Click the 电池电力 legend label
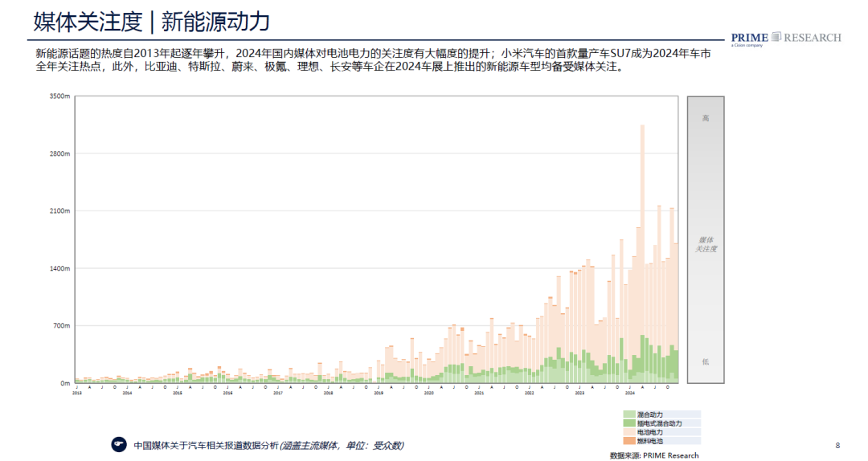Viewport: 868px width, 461px height. tap(650, 432)
